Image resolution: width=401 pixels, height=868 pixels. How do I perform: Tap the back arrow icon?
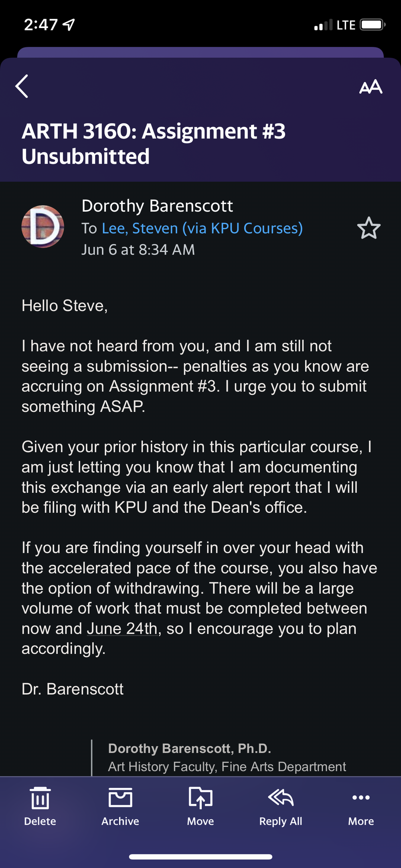[x=22, y=86]
